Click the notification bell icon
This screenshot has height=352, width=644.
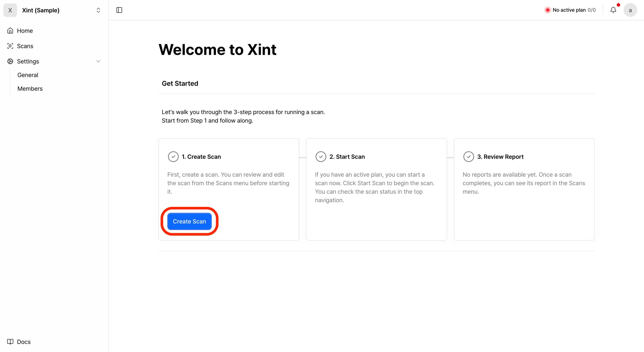pos(613,10)
